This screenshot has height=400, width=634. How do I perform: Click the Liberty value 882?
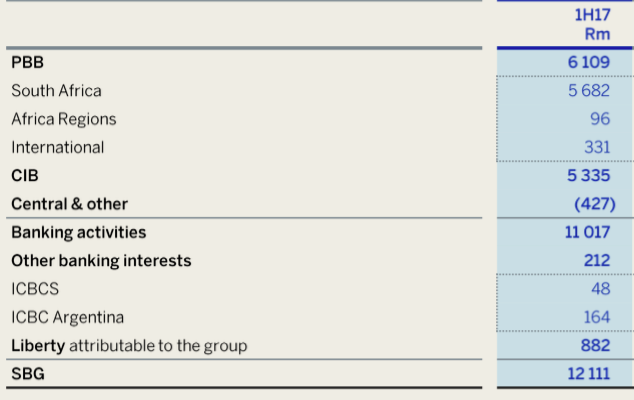pyautogui.click(x=596, y=346)
